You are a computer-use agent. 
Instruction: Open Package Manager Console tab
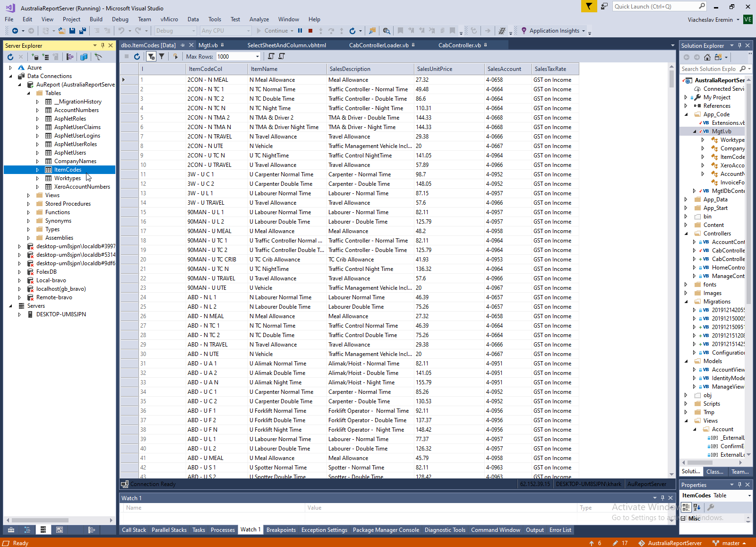coord(386,530)
